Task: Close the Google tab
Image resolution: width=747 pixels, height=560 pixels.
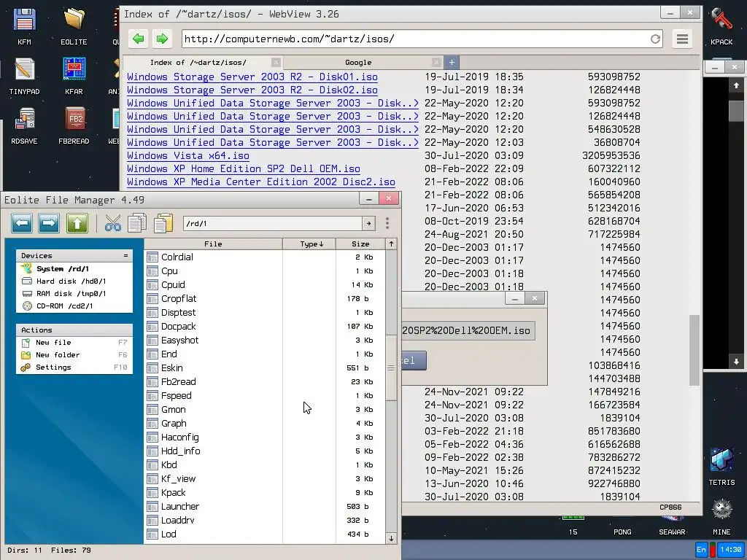Action: [436, 63]
